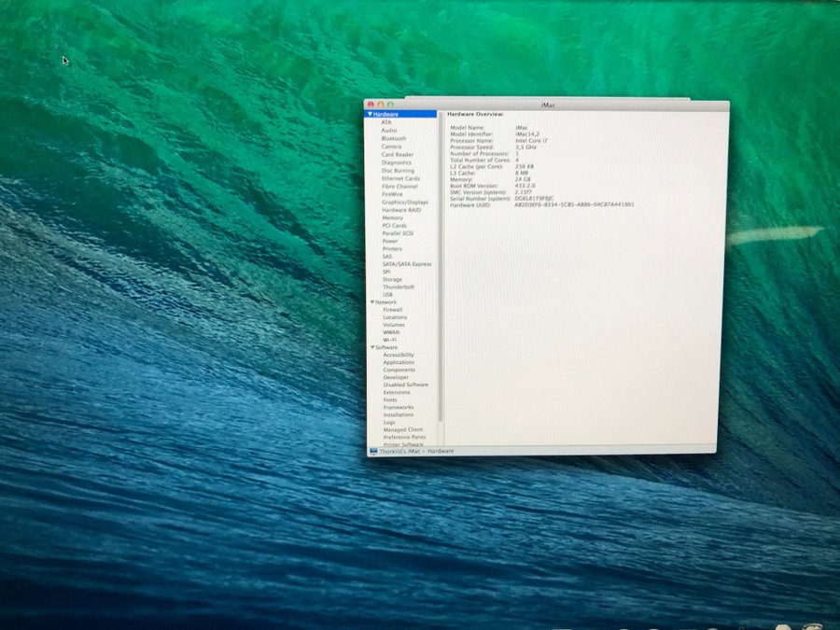The image size is (840, 630).
Task: Select Fonts in the sidebar
Action: (390, 399)
